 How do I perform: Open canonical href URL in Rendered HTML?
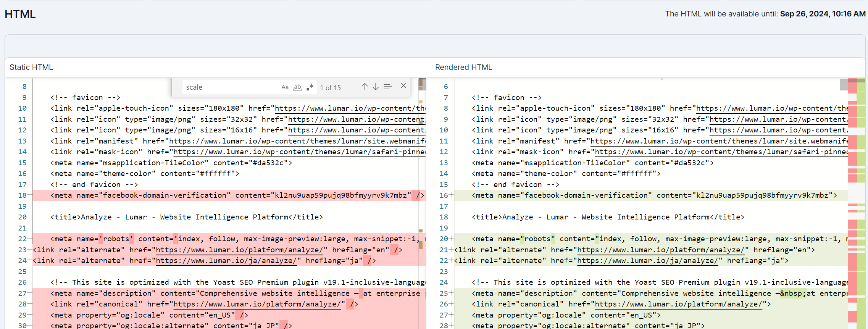(x=678, y=304)
